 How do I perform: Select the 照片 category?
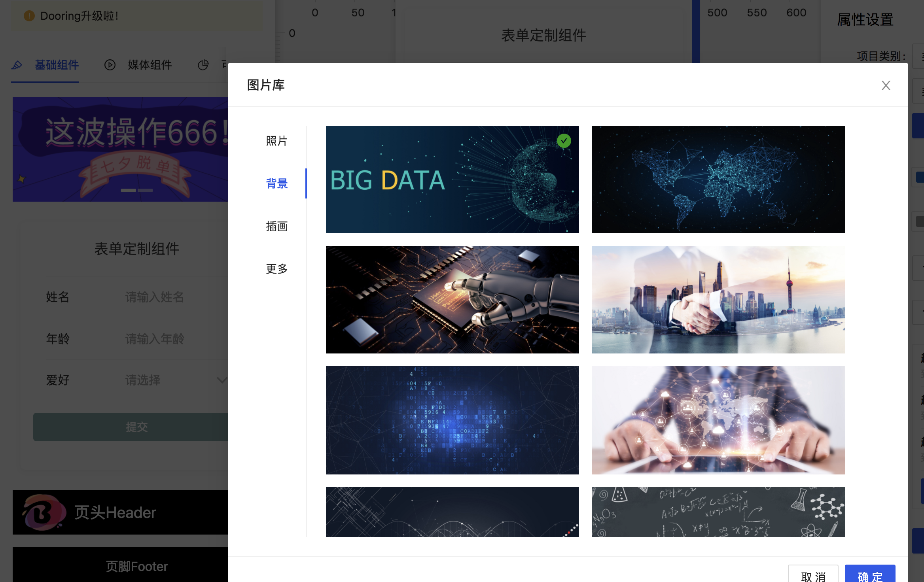click(276, 141)
